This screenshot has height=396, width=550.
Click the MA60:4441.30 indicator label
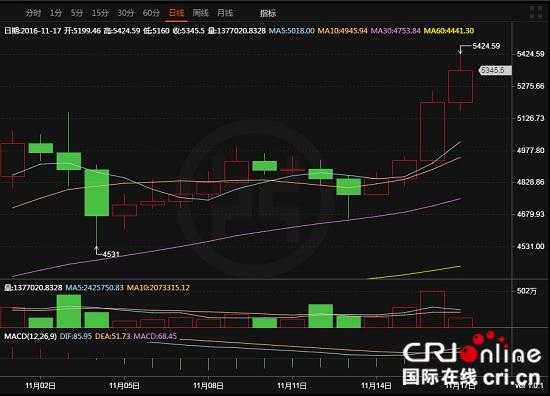(449, 31)
